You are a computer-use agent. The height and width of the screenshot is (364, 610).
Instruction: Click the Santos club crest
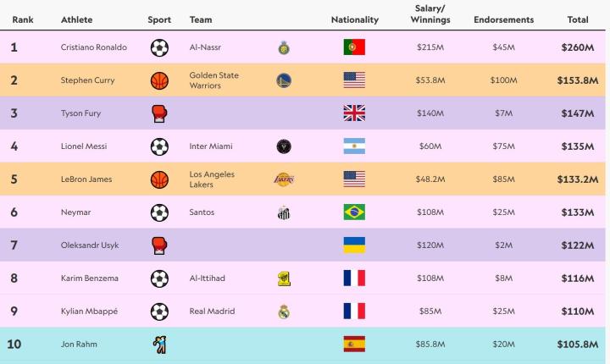(285, 212)
